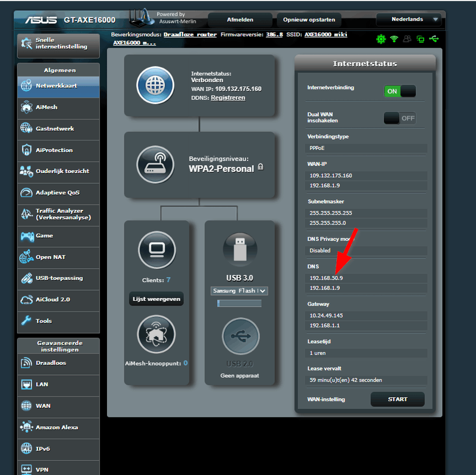Open IPv6 settings
This screenshot has height=475, width=476.
pos(58,449)
